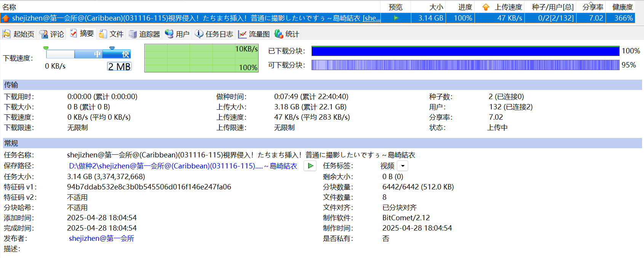The width and height of the screenshot is (644, 258).
Task: Click the green slider handle on the speed bar
Action: pyautogui.click(x=46, y=48)
